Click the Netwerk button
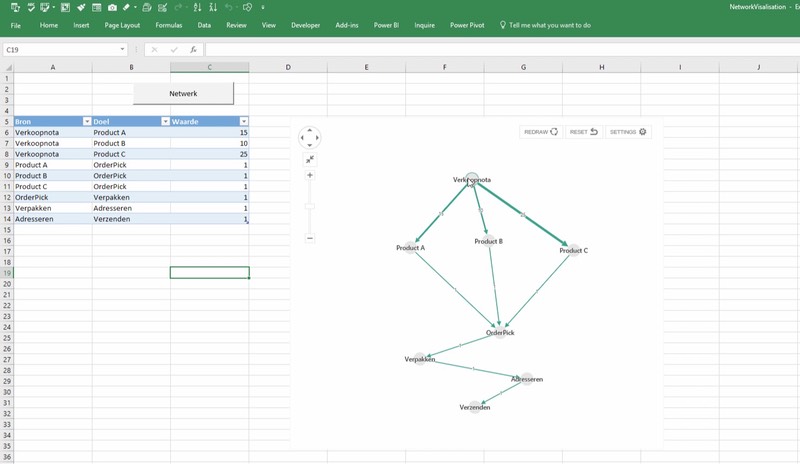The image size is (800, 464). pos(183,93)
